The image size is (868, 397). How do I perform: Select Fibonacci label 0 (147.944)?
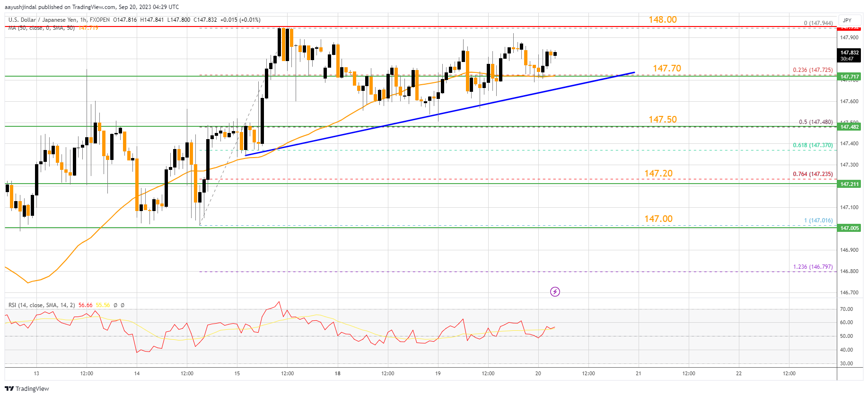tap(818, 23)
